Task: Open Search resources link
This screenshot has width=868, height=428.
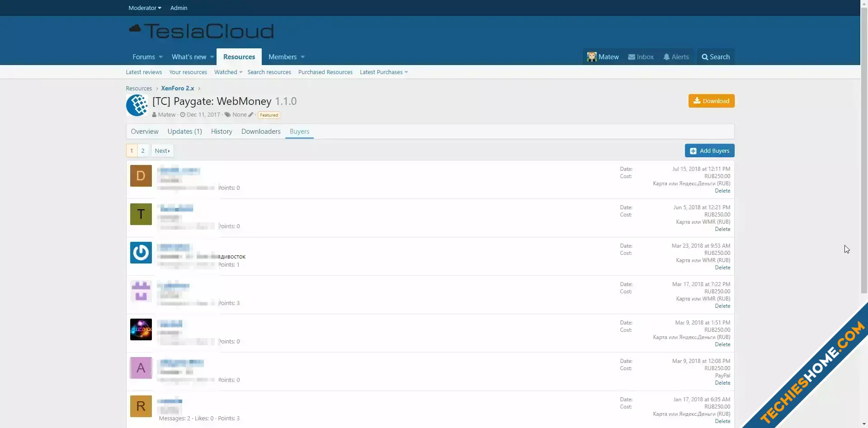Action: 269,72
